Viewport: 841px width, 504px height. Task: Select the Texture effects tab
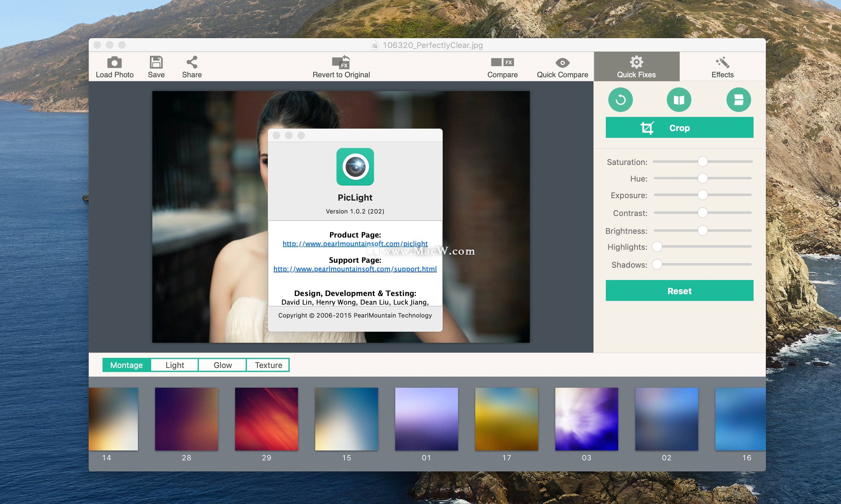268,365
